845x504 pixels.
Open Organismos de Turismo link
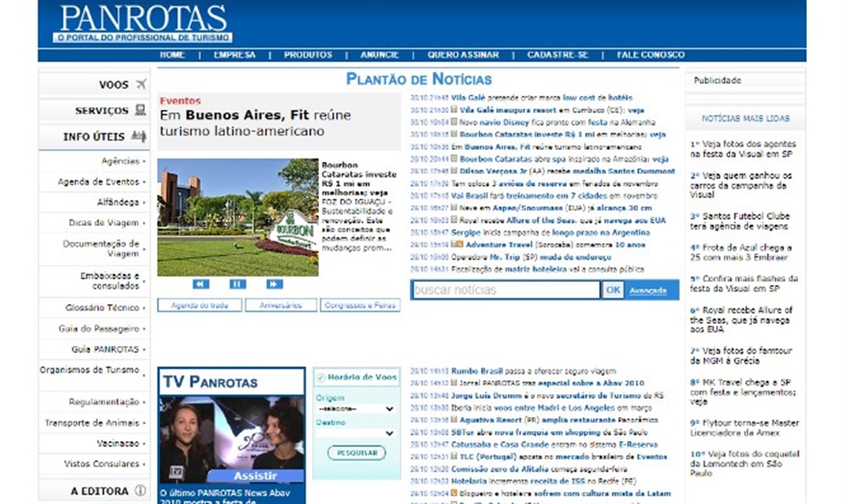click(x=90, y=370)
